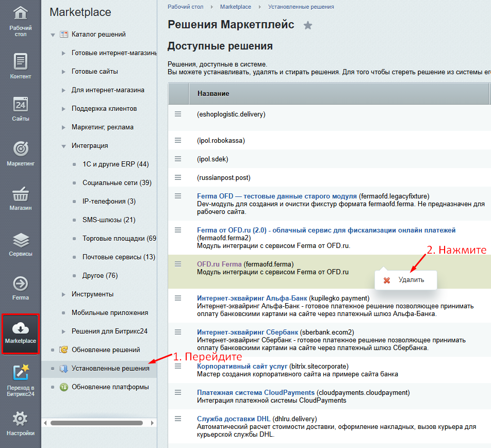Select Другое (76) category
This screenshot has width=491, height=448.
pos(100,275)
